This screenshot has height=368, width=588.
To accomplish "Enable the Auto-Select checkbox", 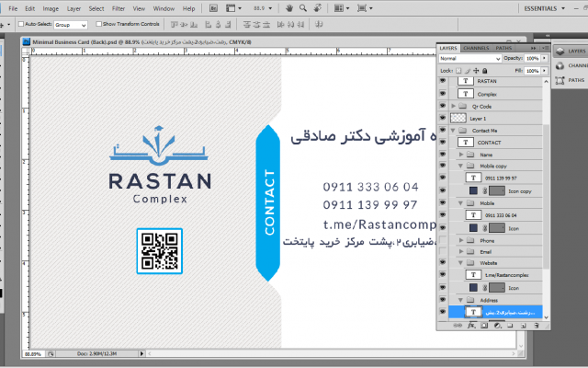I will [21, 24].
